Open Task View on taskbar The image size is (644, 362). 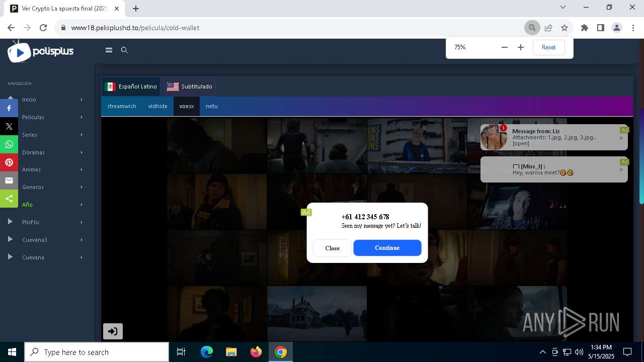pyautogui.click(x=181, y=352)
